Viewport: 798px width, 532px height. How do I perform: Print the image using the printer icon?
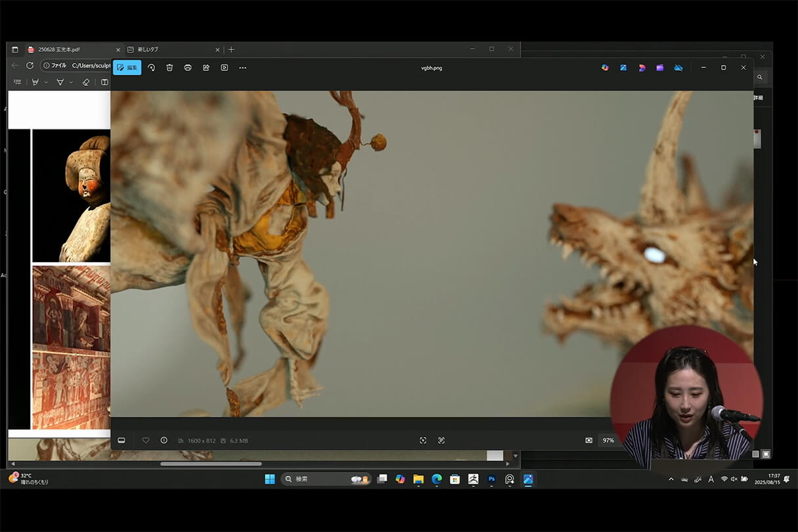[x=188, y=68]
